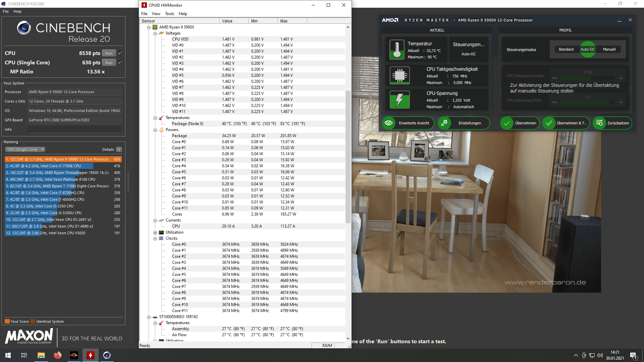This screenshot has width=644, height=362.
Task: Open the Tools menu in HWMonitor
Action: click(x=169, y=14)
